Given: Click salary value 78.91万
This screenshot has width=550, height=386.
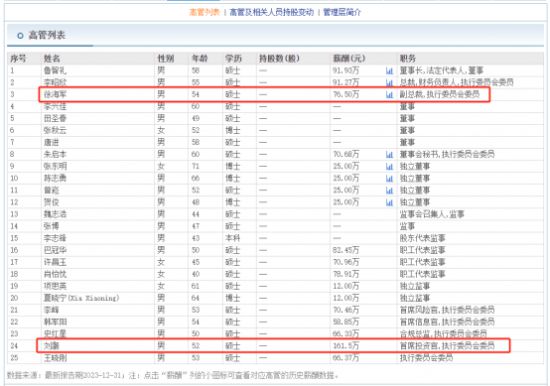Looking at the screenshot, I should [346, 274].
